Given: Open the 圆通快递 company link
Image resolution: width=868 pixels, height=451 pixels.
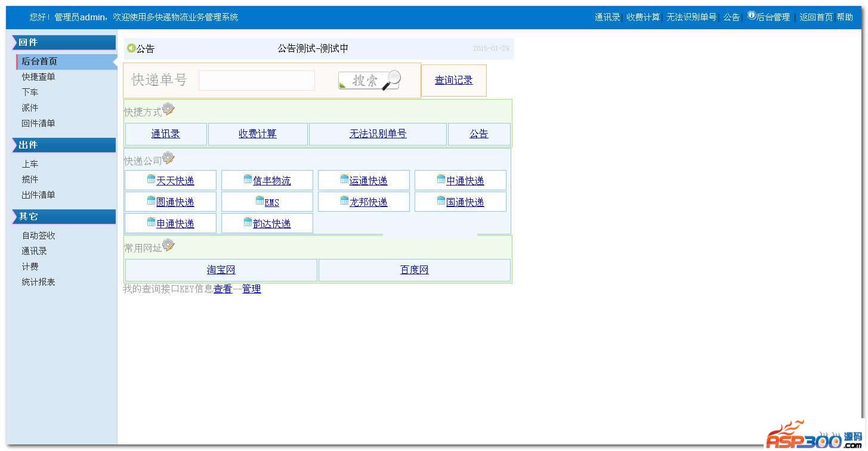Looking at the screenshot, I should pyautogui.click(x=175, y=202).
